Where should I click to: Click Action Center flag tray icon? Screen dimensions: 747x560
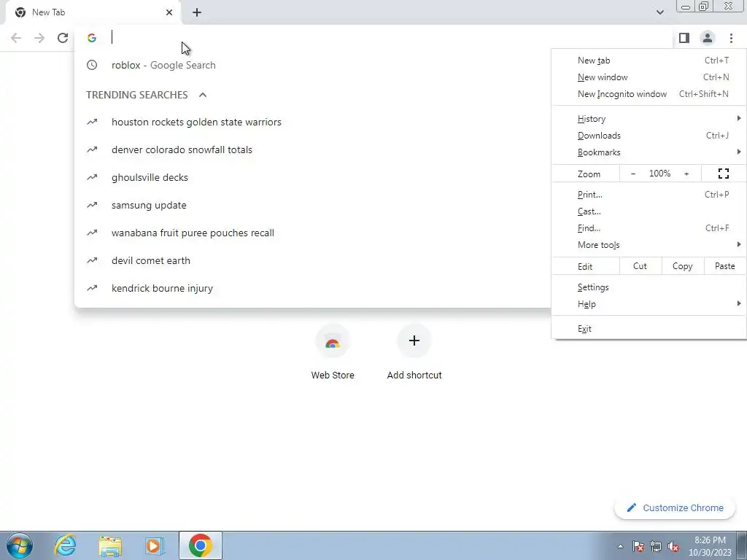click(638, 546)
